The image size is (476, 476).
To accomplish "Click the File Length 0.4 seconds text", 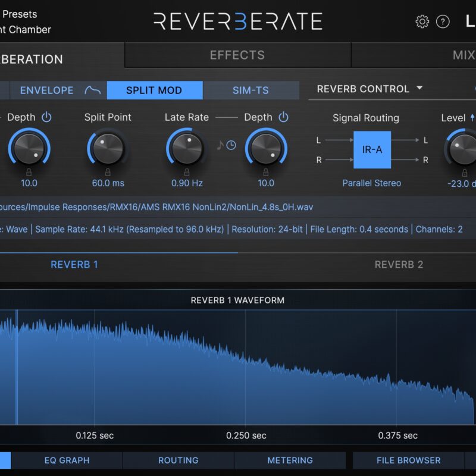I will coord(359,229).
